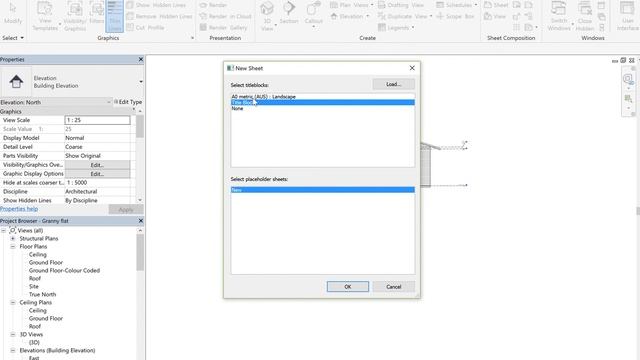640x360 pixels.
Task: Expand the Structural Plans node
Action: coord(13,238)
